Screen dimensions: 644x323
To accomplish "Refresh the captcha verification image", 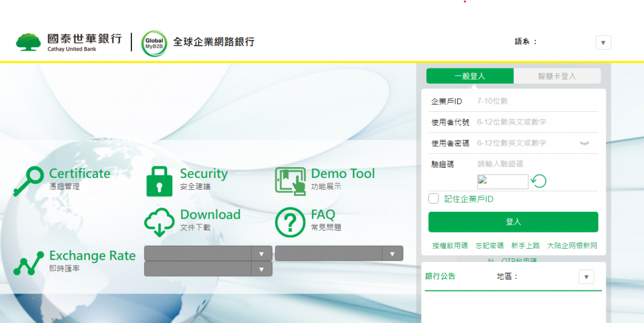I will click(x=538, y=181).
